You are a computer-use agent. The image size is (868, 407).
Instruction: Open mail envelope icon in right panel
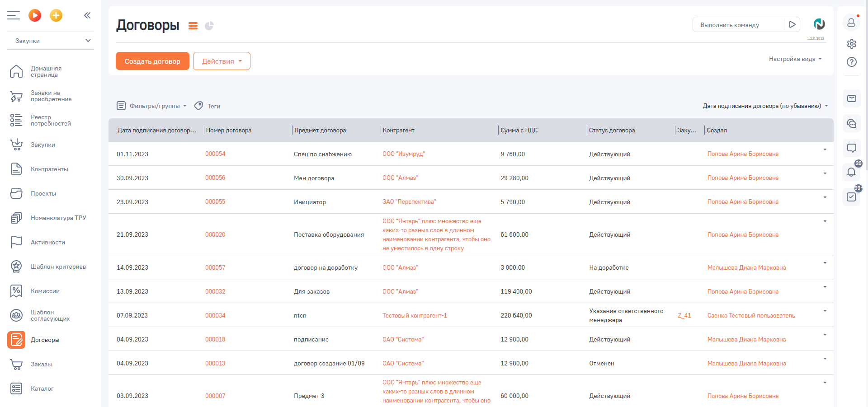[852, 98]
